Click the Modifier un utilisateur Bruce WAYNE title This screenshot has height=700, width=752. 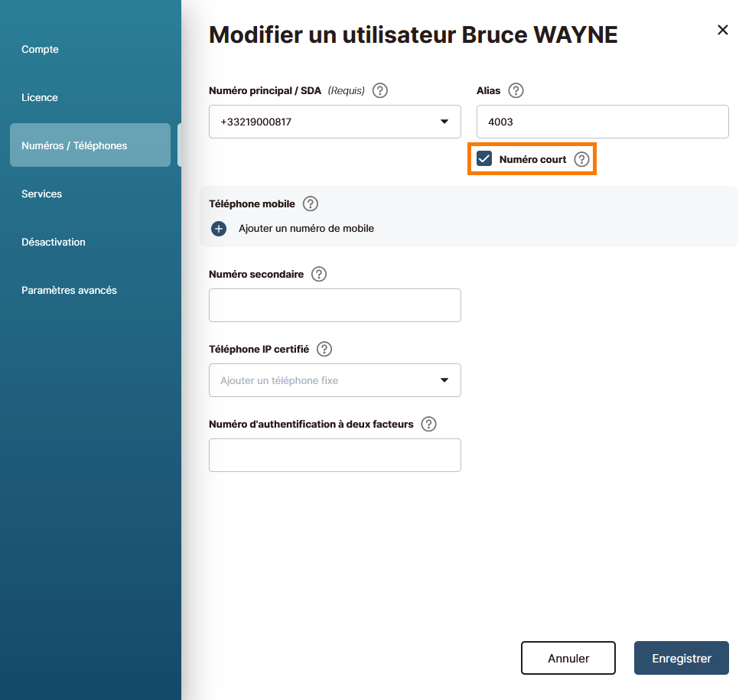[413, 34]
